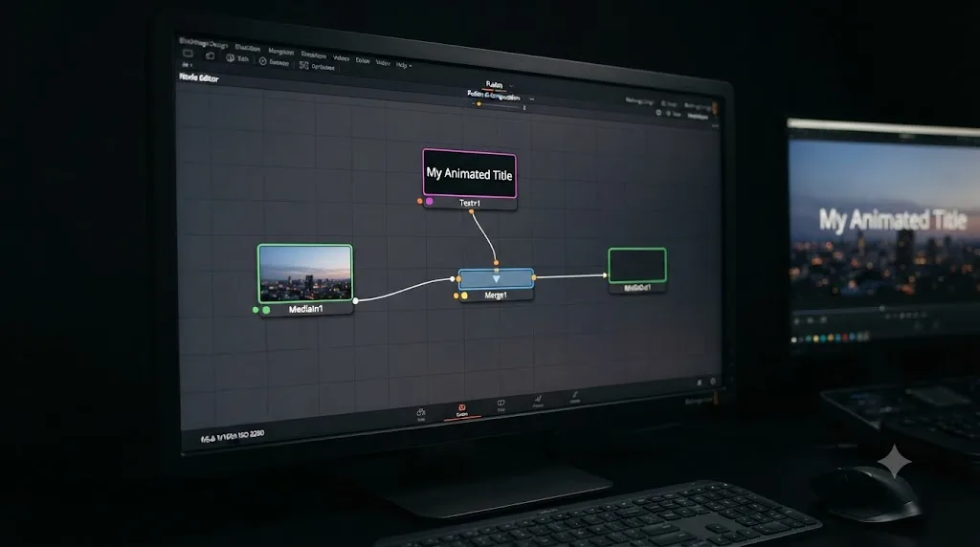Switch to the highlighted Fusion page tab
The height and width of the screenshot is (547, 980).
click(x=462, y=410)
